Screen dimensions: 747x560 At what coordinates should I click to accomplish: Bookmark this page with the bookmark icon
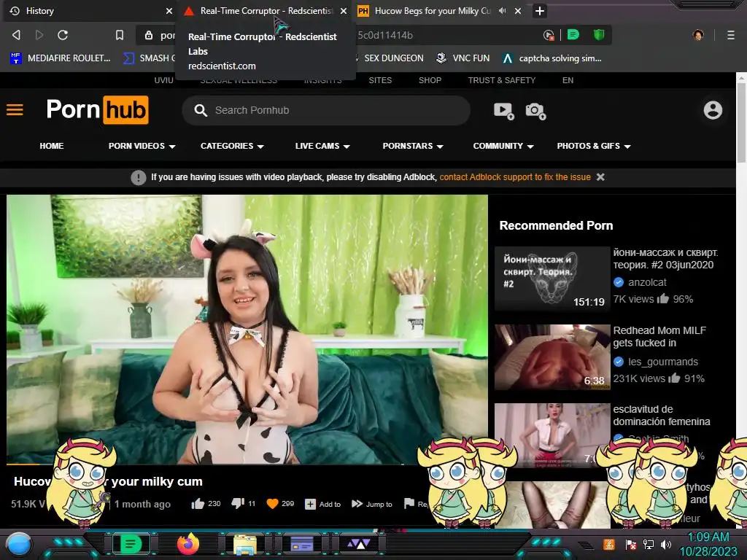[120, 35]
